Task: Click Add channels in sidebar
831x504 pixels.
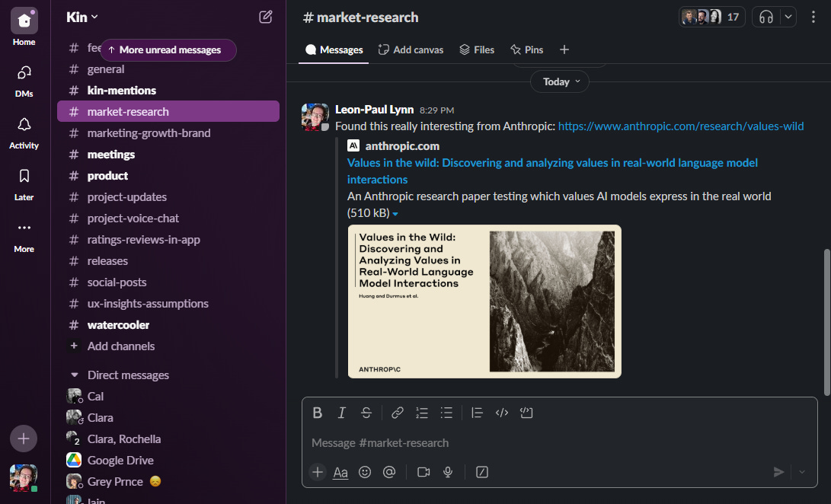Action: (121, 346)
